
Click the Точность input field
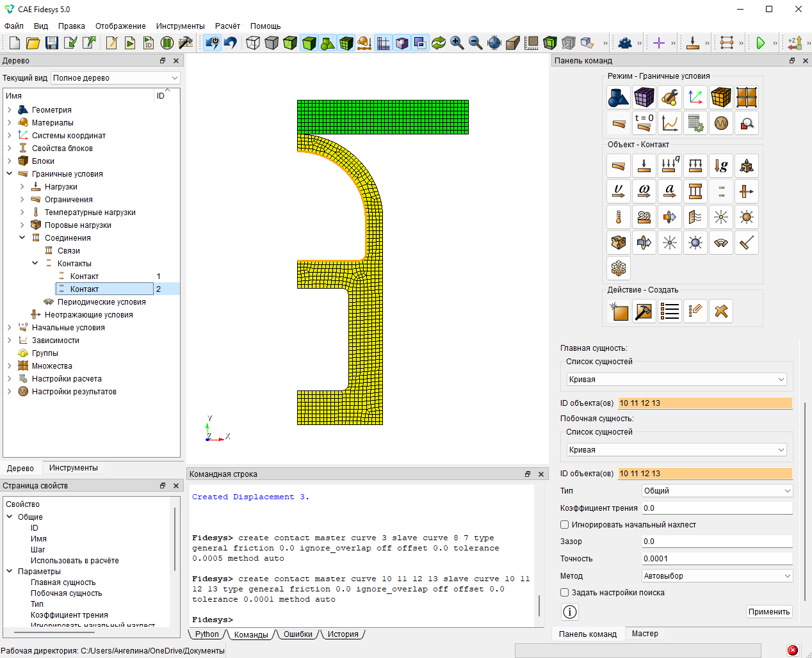point(717,559)
